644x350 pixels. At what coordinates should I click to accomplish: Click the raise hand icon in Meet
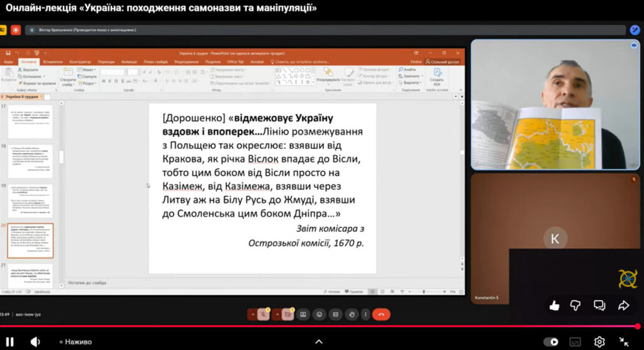(352, 314)
